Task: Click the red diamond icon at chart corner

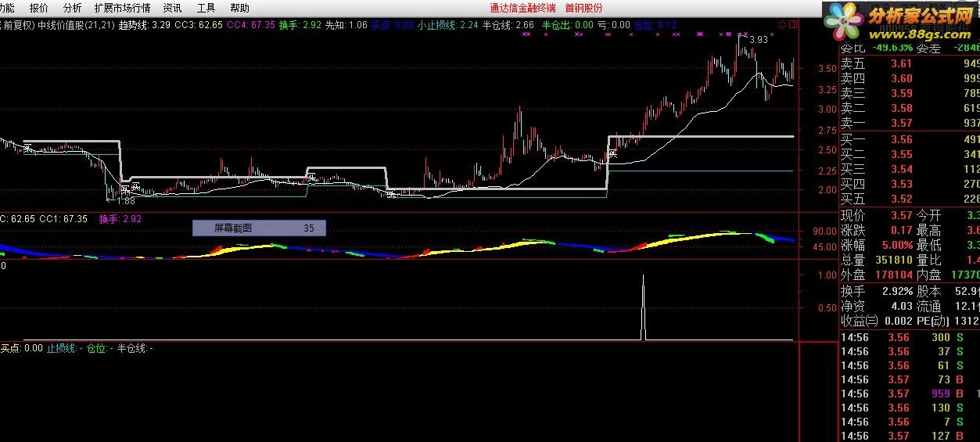Action: (x=783, y=25)
